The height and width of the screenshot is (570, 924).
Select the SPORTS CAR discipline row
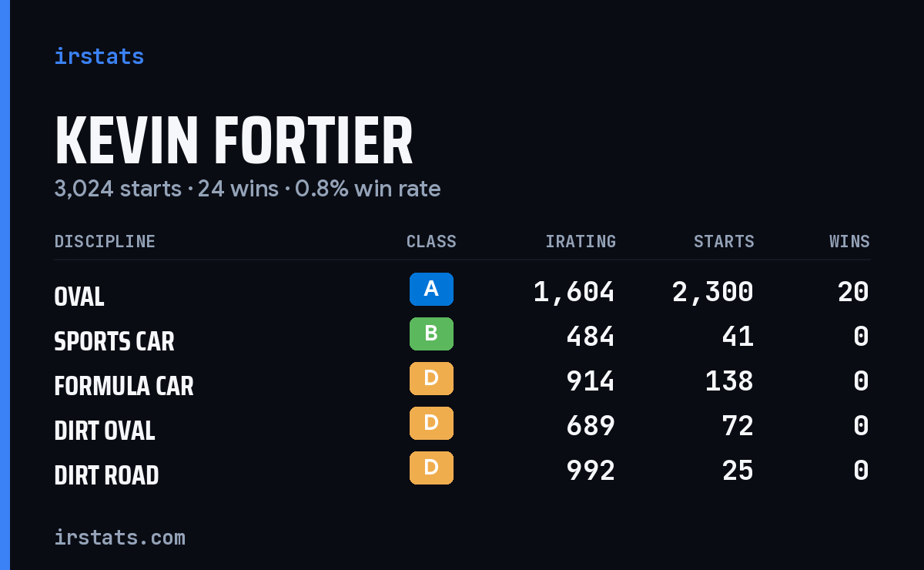(462, 337)
